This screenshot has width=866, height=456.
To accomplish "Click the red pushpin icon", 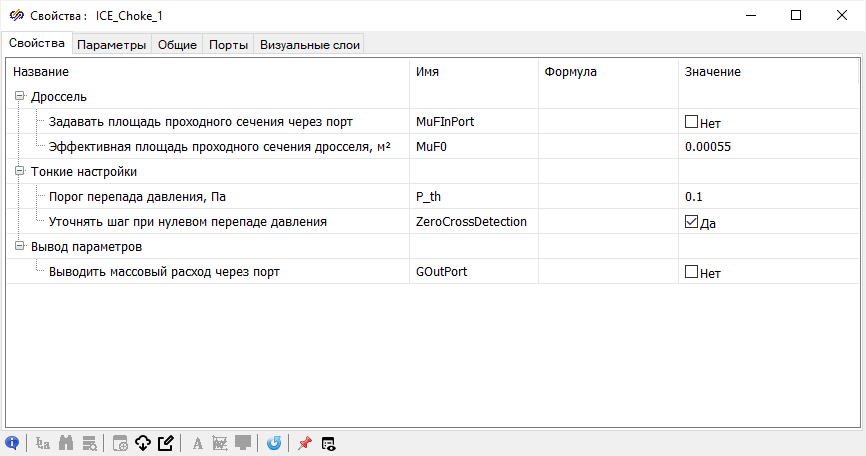I will coord(305,443).
